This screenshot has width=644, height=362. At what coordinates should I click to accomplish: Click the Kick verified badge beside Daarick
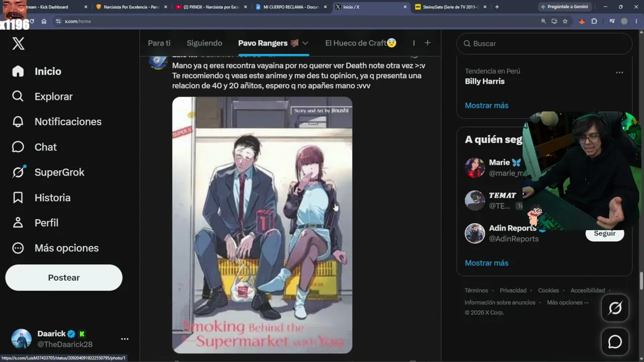[82, 334]
